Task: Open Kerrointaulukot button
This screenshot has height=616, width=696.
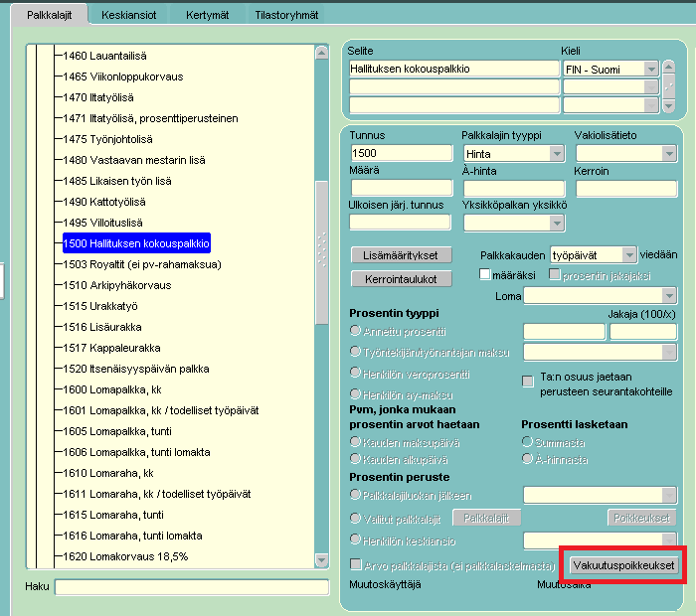Action: tap(402, 279)
